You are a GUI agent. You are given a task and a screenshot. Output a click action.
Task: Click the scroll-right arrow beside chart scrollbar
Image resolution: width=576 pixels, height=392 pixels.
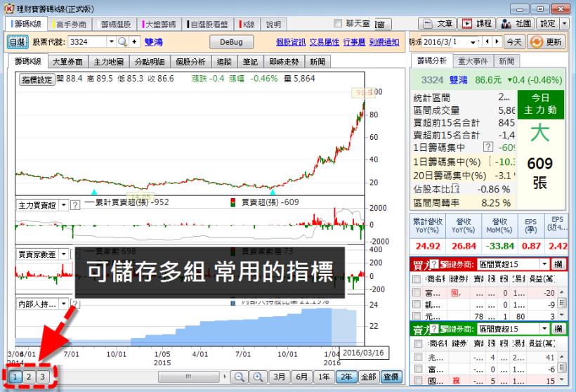click(225, 377)
